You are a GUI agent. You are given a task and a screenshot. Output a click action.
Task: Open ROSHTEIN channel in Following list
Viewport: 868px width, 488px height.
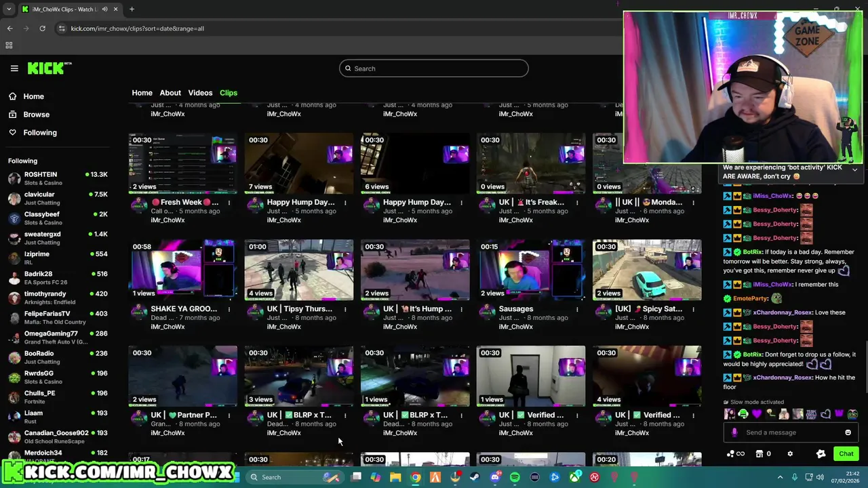(58, 178)
